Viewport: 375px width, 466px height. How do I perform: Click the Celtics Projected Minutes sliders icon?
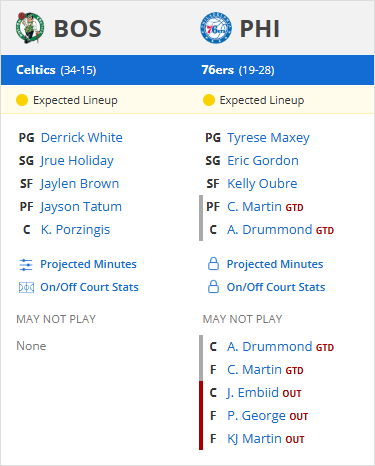(x=26, y=265)
